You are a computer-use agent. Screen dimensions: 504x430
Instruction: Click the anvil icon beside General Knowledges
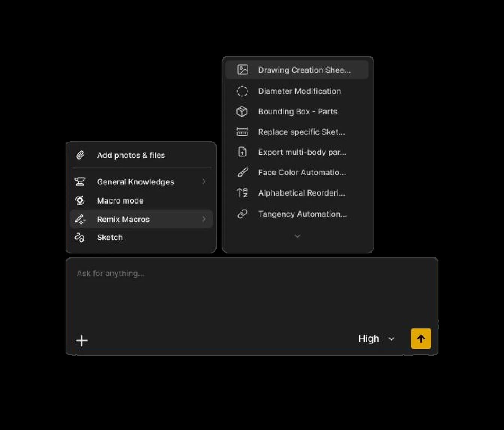coord(80,182)
